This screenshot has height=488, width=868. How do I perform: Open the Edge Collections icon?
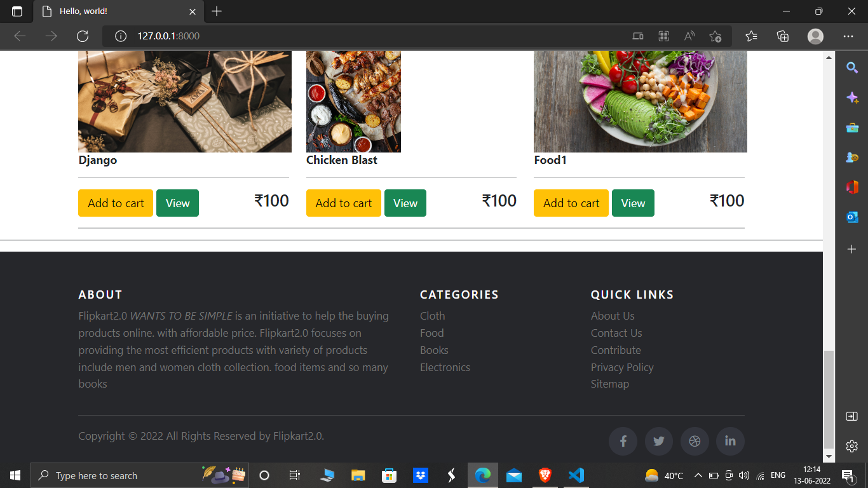[x=782, y=36]
